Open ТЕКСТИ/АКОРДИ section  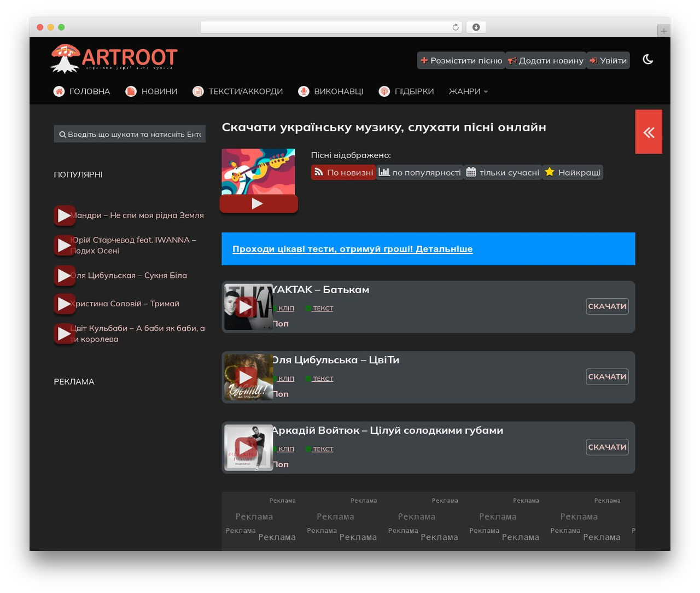(x=238, y=91)
